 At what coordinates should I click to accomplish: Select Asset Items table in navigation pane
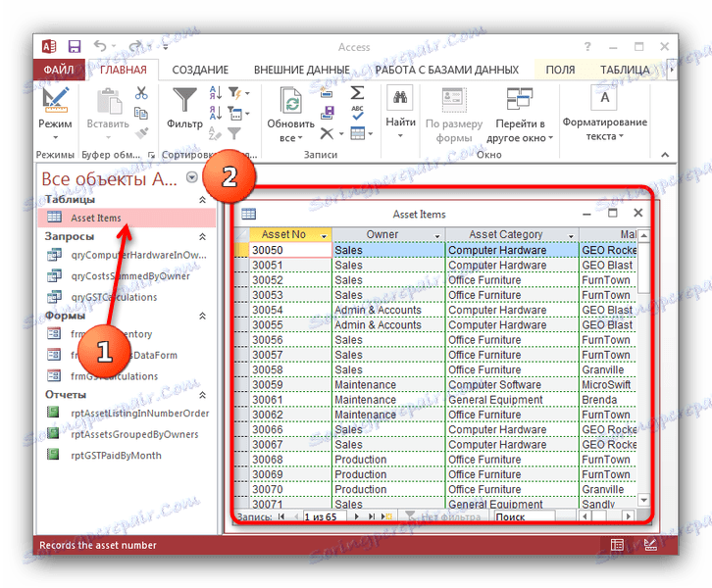tap(127, 218)
